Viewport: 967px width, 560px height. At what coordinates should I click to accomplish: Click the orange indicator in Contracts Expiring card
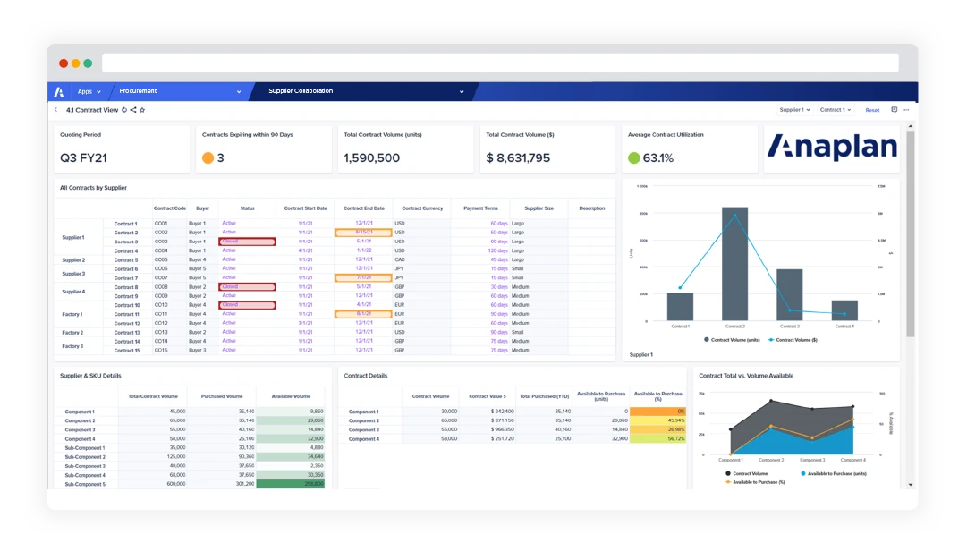208,157
